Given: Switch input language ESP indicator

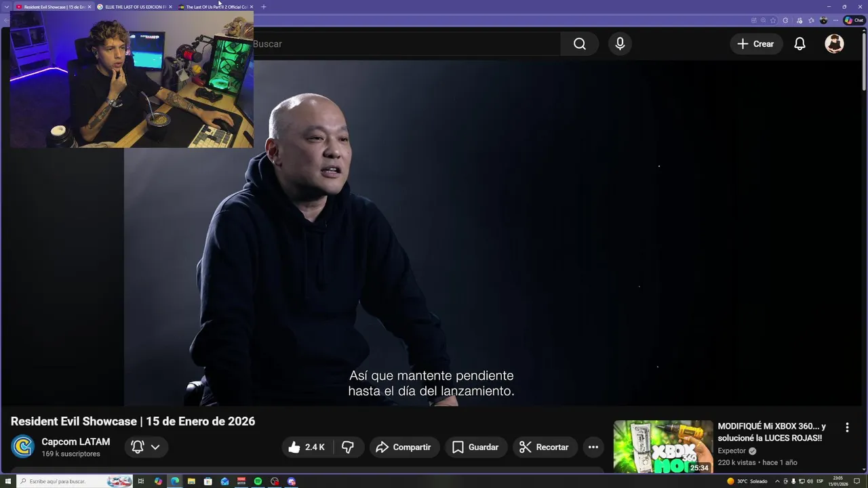Looking at the screenshot, I should (820, 481).
